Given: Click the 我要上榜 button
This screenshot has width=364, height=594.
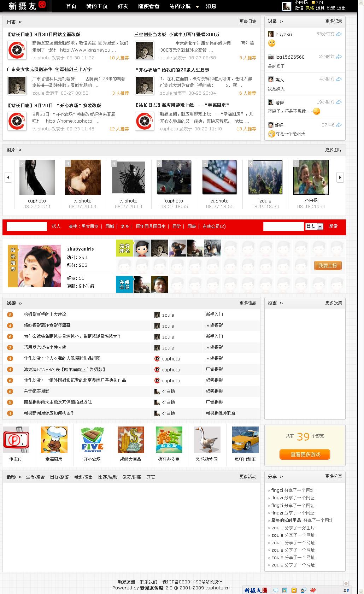Looking at the screenshot, I should pyautogui.click(x=328, y=265).
